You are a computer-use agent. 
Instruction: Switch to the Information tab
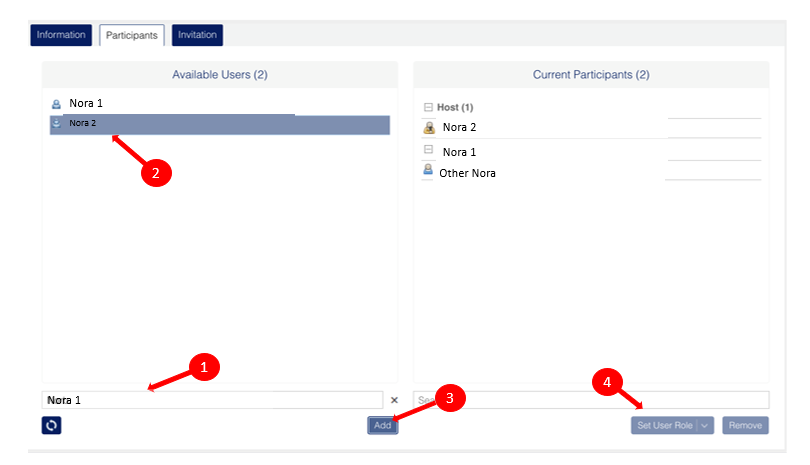61,35
